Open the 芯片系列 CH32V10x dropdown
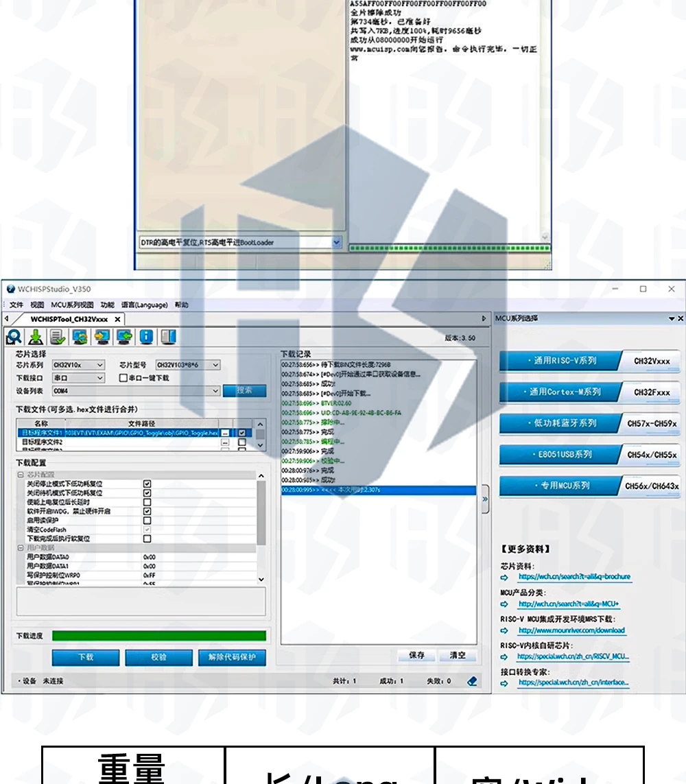The image size is (686, 784). pyautogui.click(x=78, y=365)
